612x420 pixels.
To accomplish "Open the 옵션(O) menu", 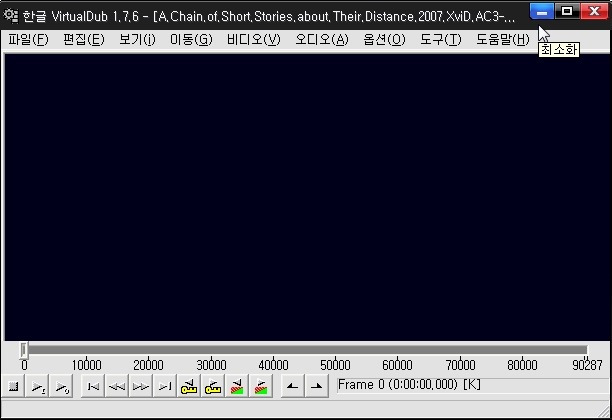I will 384,39.
